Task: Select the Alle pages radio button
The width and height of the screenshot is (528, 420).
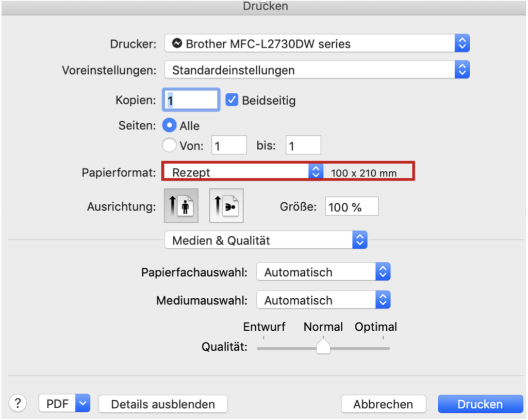Action: pos(169,125)
